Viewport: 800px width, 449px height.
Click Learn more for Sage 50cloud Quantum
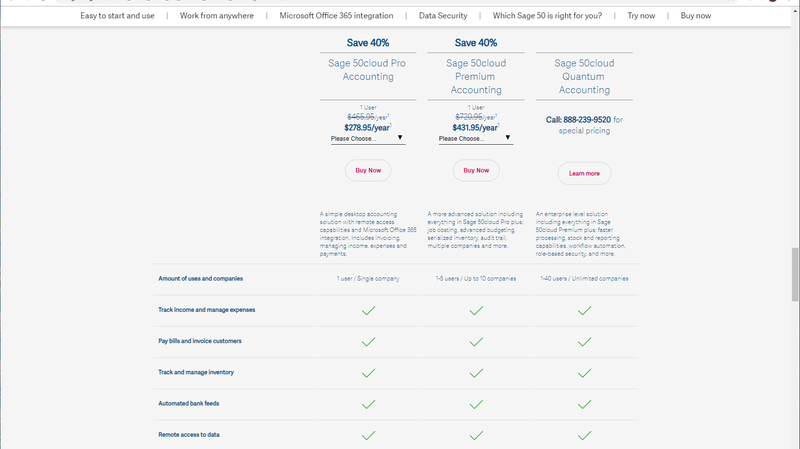pyautogui.click(x=584, y=173)
